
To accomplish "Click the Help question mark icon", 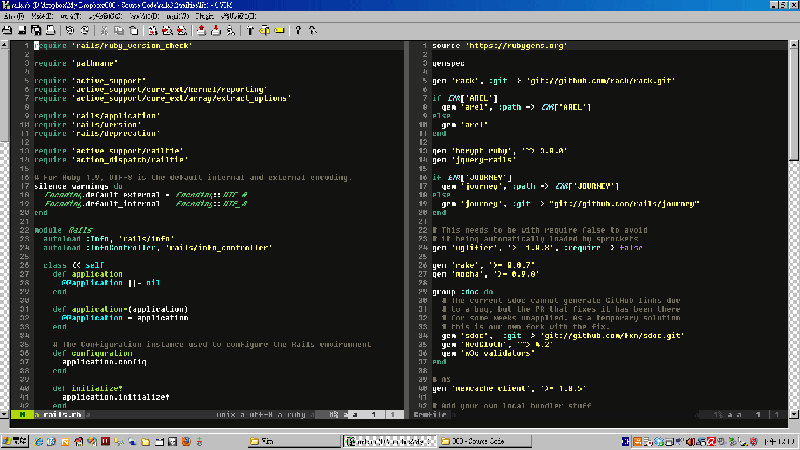I will (298, 30).
